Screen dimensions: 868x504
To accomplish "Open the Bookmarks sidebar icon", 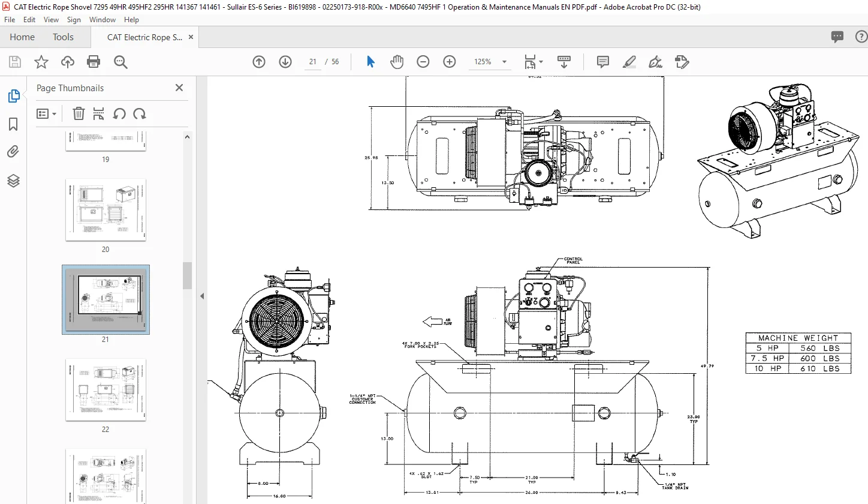I will click(13, 124).
